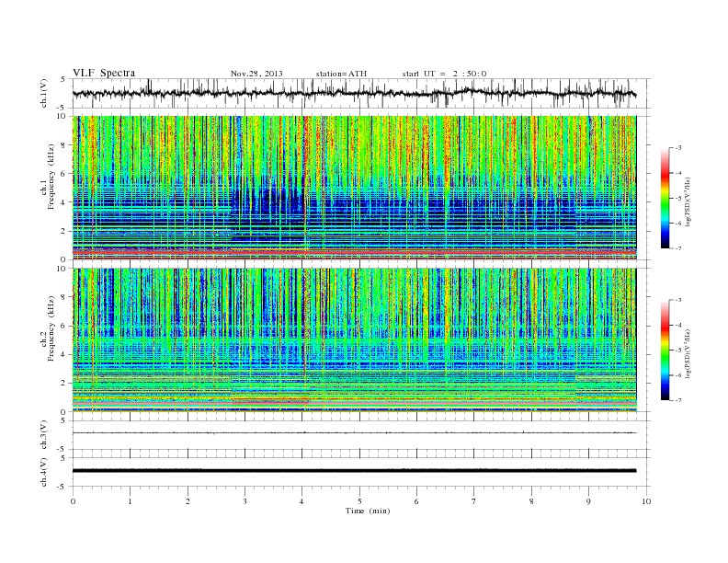Screen dimensions: 728x563
Task: Click the color scale bar beside ch.1 spectrogram
Action: pos(665,198)
